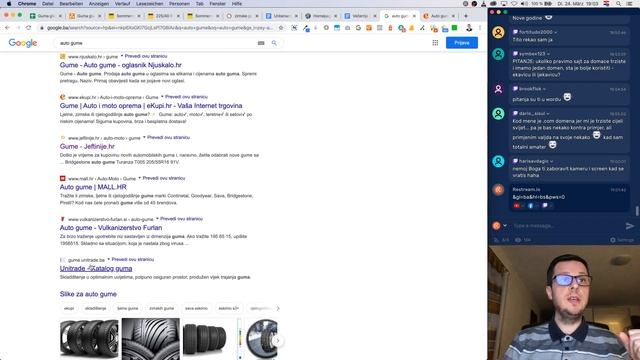Click the YouTube icon in Restream.io message
Image resolution: width=640 pixels, height=360 pixels.
[x=517, y=206]
